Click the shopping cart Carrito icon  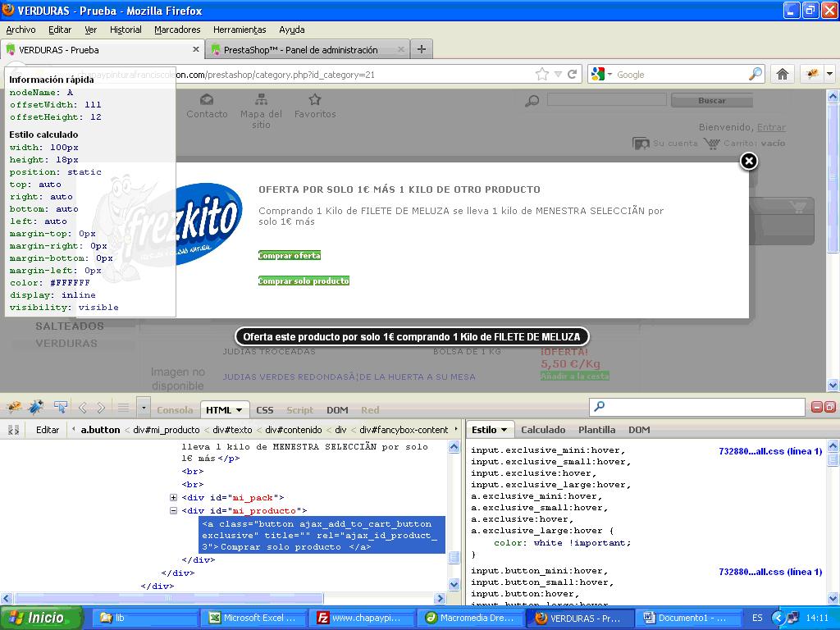click(712, 143)
